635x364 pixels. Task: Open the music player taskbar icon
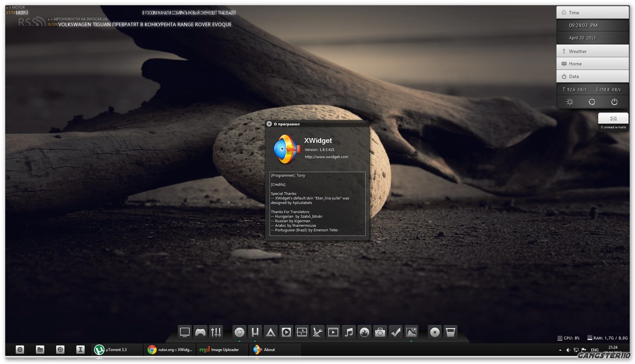[60, 349]
